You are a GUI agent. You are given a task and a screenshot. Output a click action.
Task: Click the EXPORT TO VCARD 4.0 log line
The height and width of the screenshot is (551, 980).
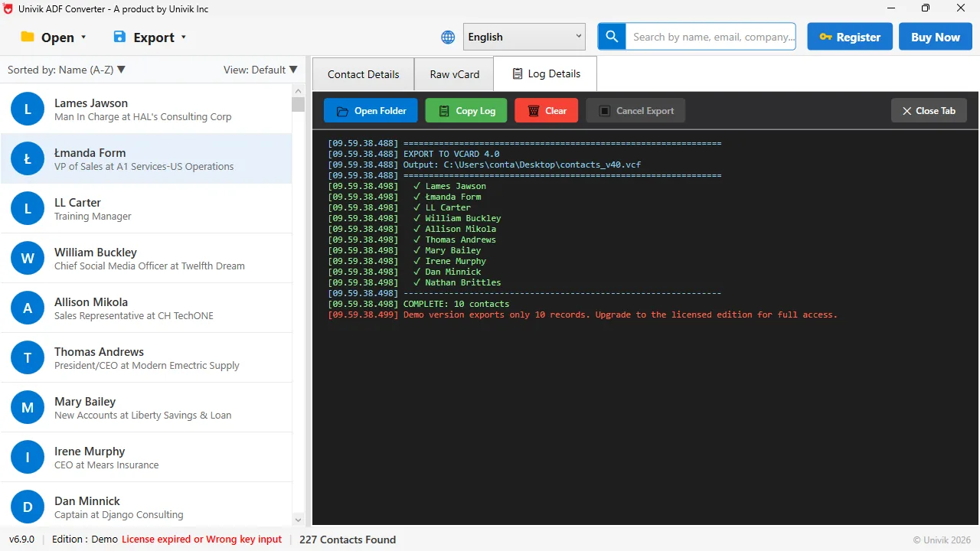(x=413, y=154)
